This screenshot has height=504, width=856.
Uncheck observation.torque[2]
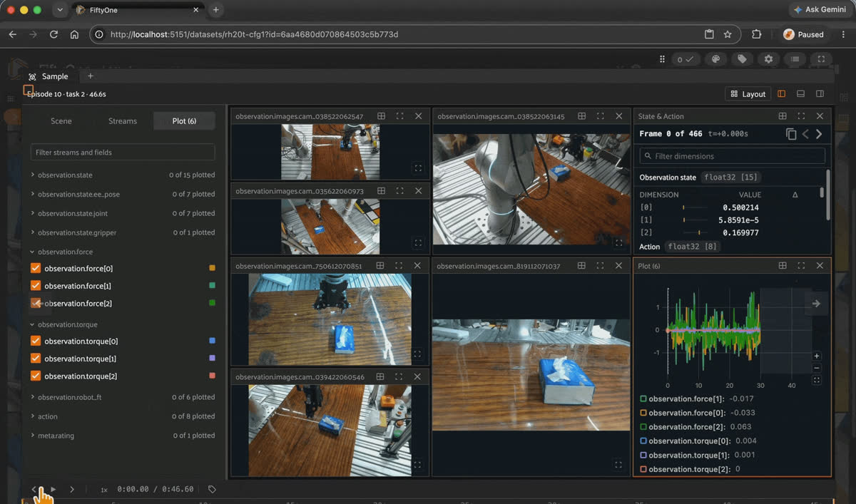coord(36,376)
